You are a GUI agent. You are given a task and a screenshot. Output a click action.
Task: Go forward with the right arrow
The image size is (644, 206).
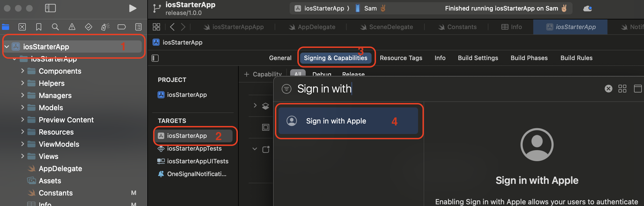pyautogui.click(x=183, y=27)
